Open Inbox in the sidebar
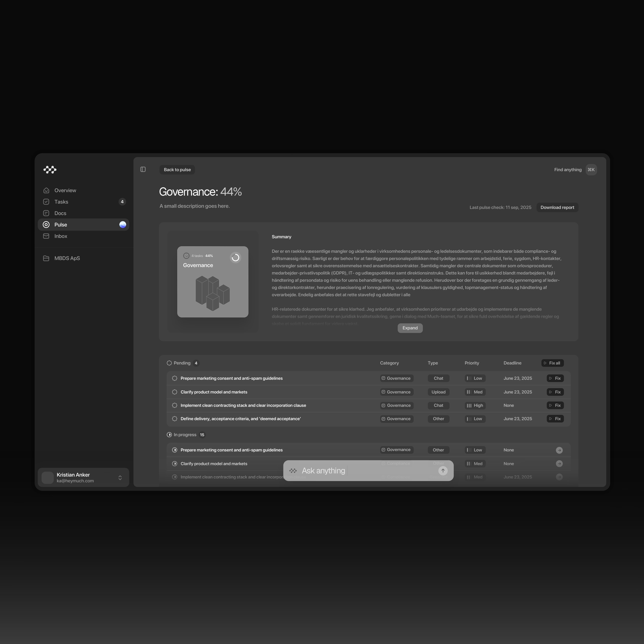The height and width of the screenshot is (644, 644). [83, 236]
